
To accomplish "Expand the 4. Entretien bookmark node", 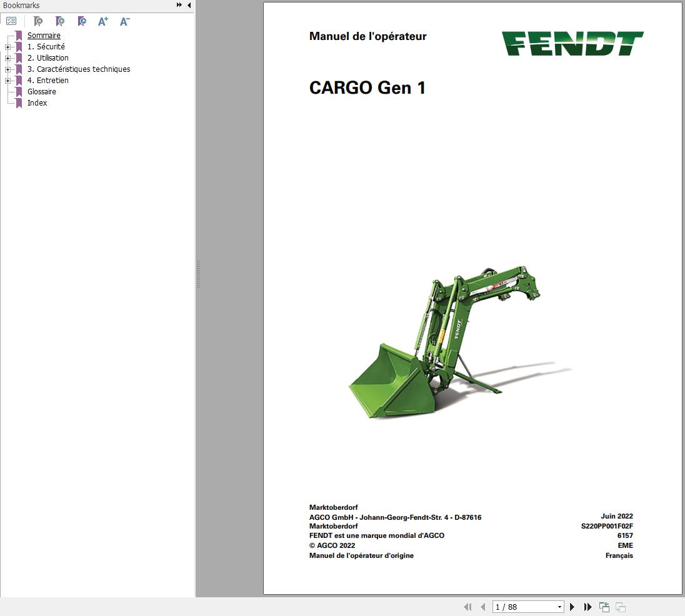I will click(x=7, y=81).
